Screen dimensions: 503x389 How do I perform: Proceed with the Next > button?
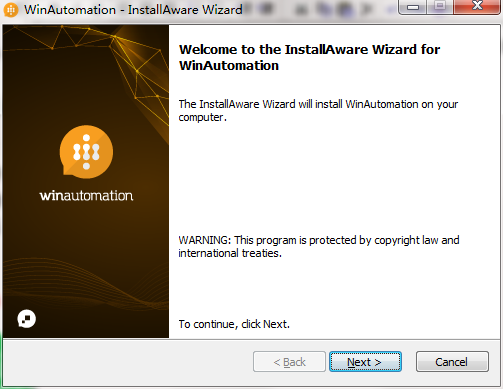[365, 362]
